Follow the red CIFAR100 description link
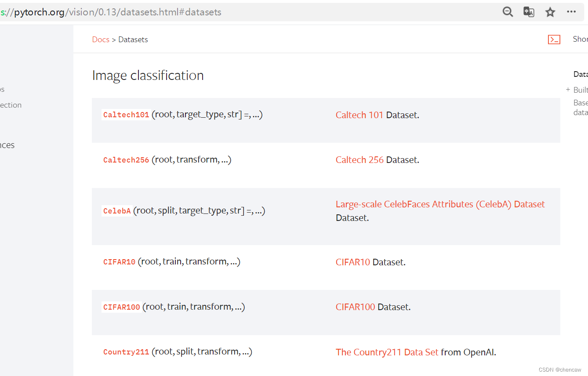 [x=355, y=307]
